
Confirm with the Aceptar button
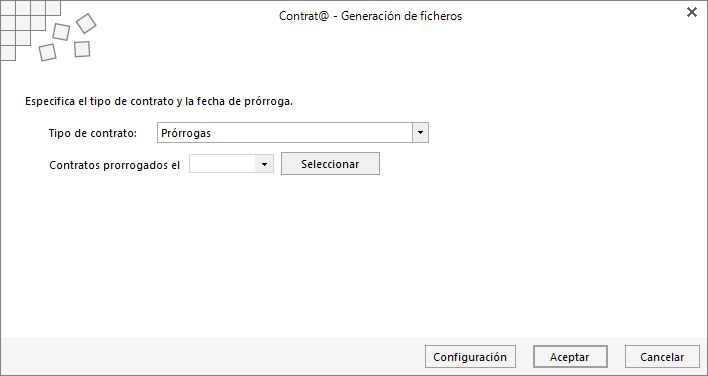(x=570, y=357)
